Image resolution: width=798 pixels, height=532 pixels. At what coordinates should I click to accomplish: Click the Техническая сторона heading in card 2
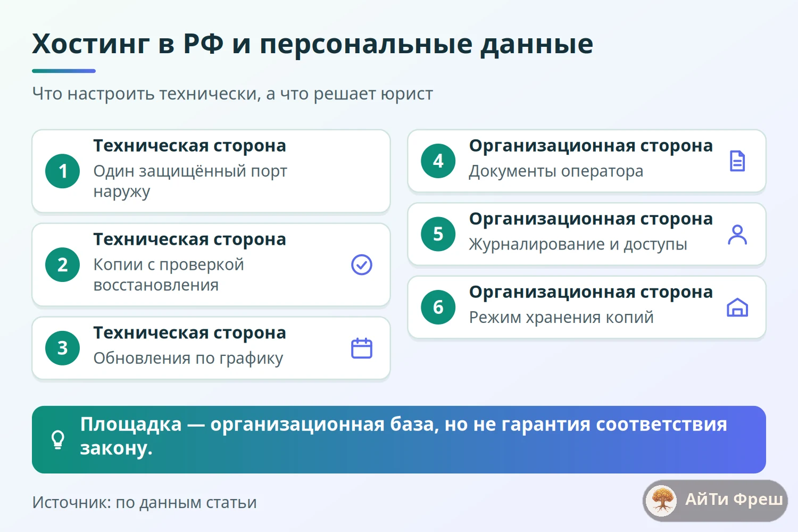pyautogui.click(x=190, y=239)
